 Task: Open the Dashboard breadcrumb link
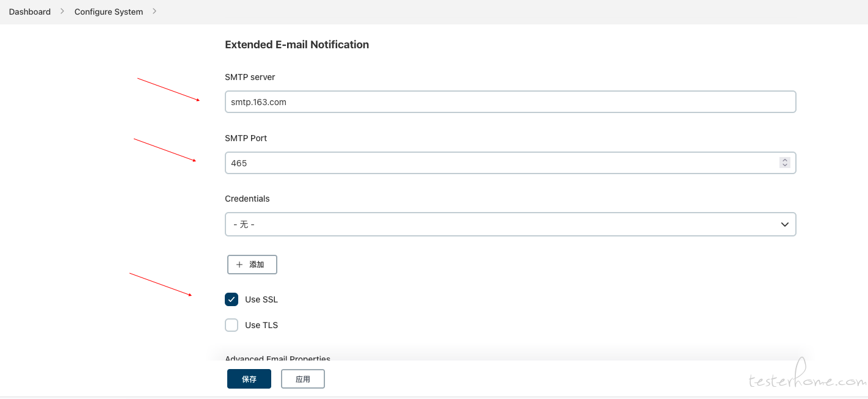(x=30, y=12)
